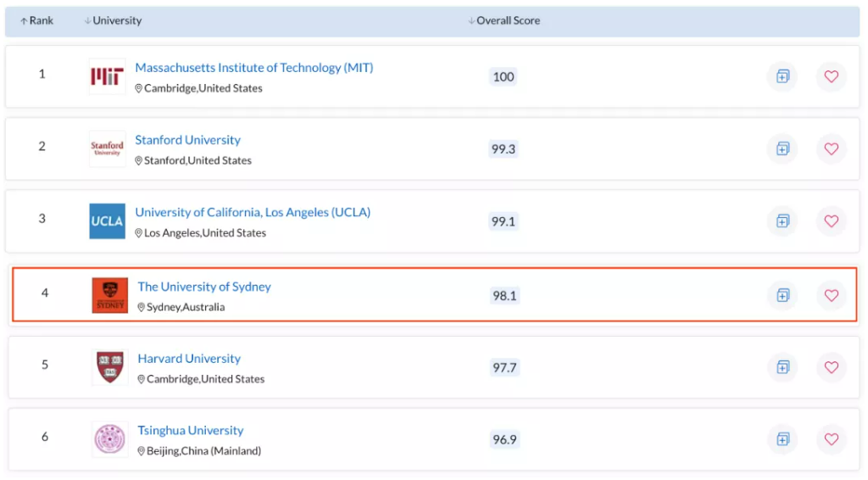868x480 pixels.
Task: Favorite The University of Sydney
Action: 831,296
